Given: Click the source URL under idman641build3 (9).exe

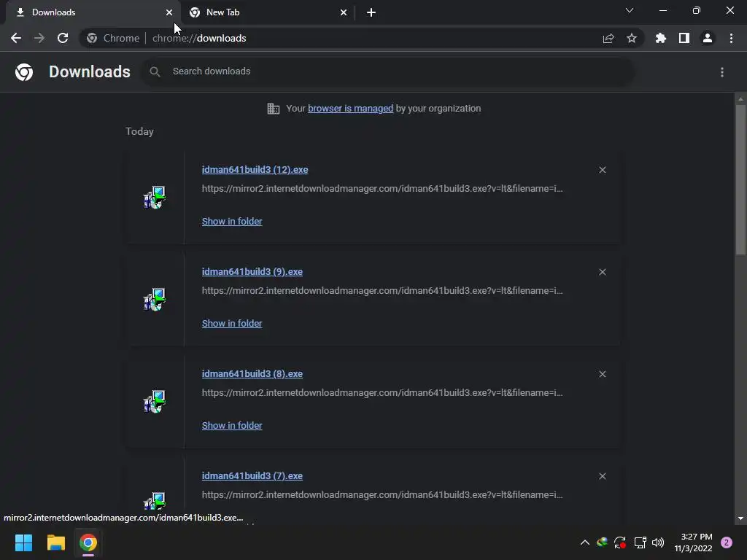Looking at the screenshot, I should click(x=382, y=290).
